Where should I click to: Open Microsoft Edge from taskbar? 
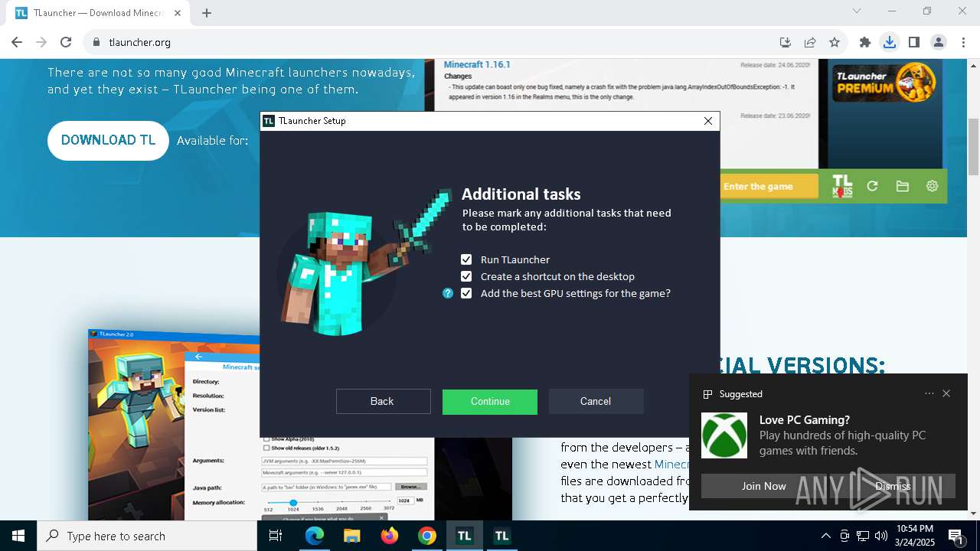315,536
